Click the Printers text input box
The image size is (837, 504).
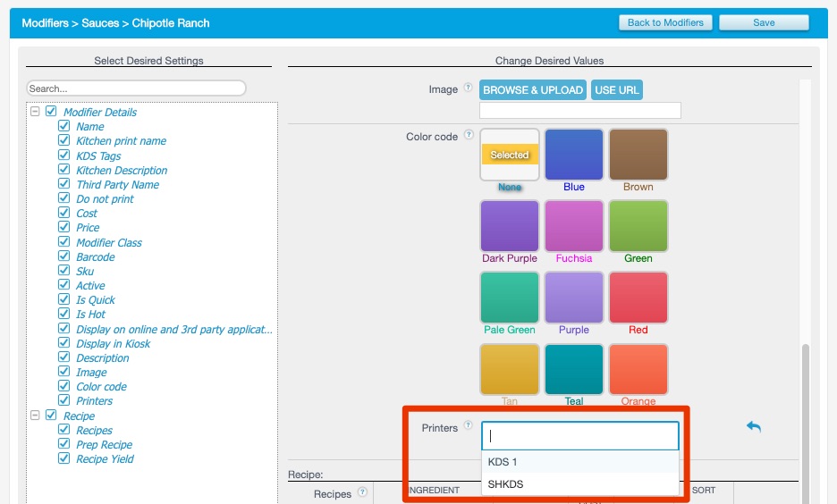(579, 436)
